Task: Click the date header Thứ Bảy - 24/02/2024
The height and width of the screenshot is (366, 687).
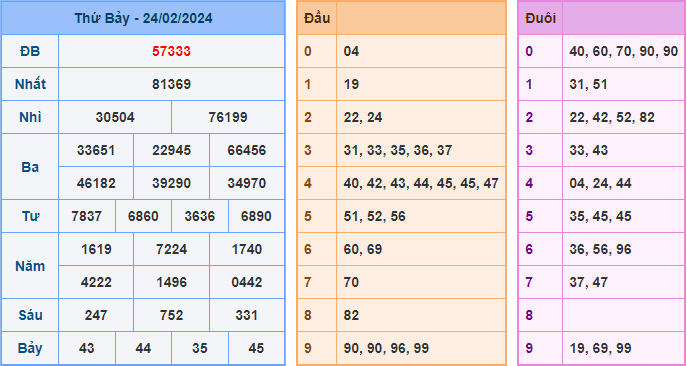Action: pyautogui.click(x=143, y=18)
